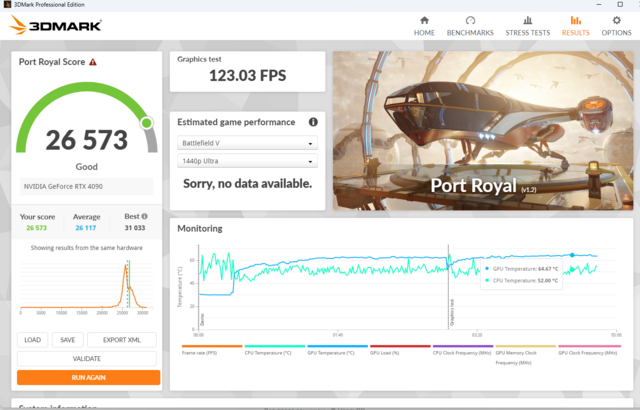
Task: Toggle GPU Load (%) series in chart legend
Action: pos(385,353)
